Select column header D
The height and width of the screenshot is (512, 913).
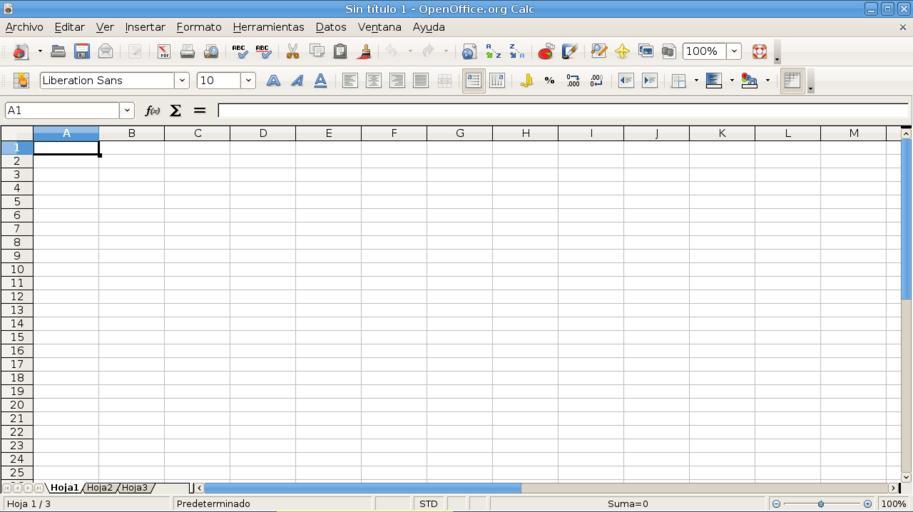pyautogui.click(x=263, y=133)
